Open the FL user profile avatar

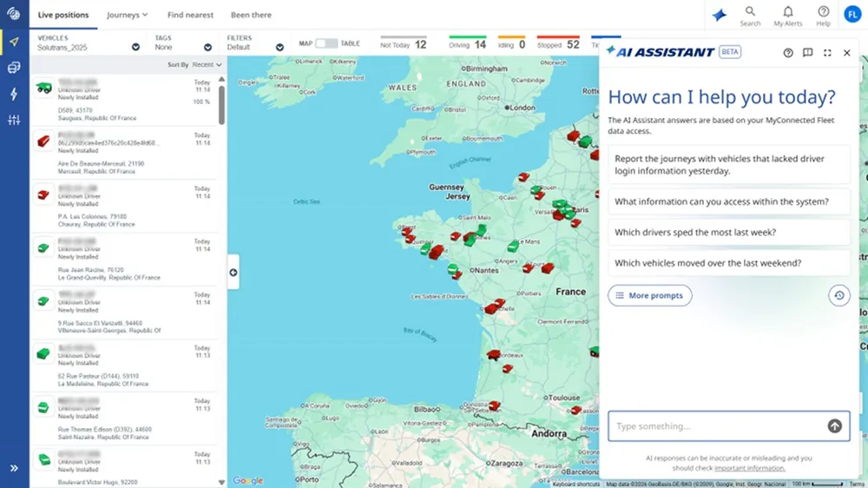click(852, 15)
